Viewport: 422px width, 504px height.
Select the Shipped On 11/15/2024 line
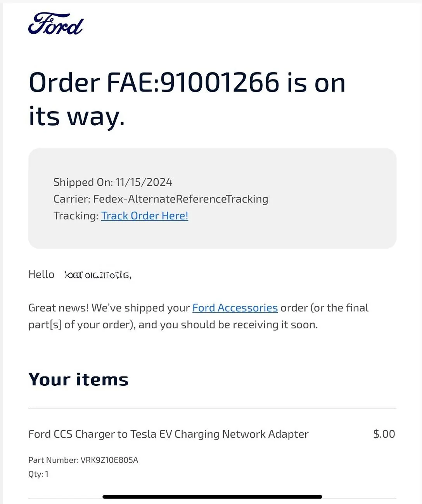point(112,182)
